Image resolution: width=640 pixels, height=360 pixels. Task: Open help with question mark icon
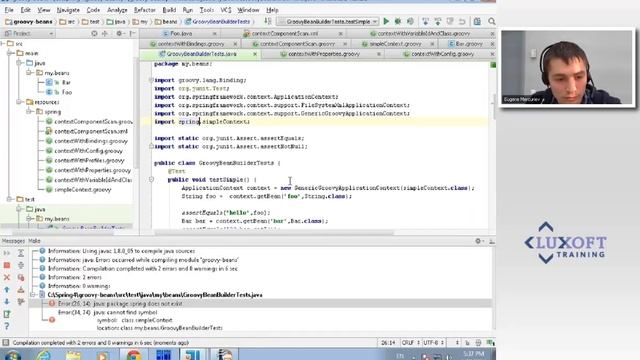click(x=7, y=326)
